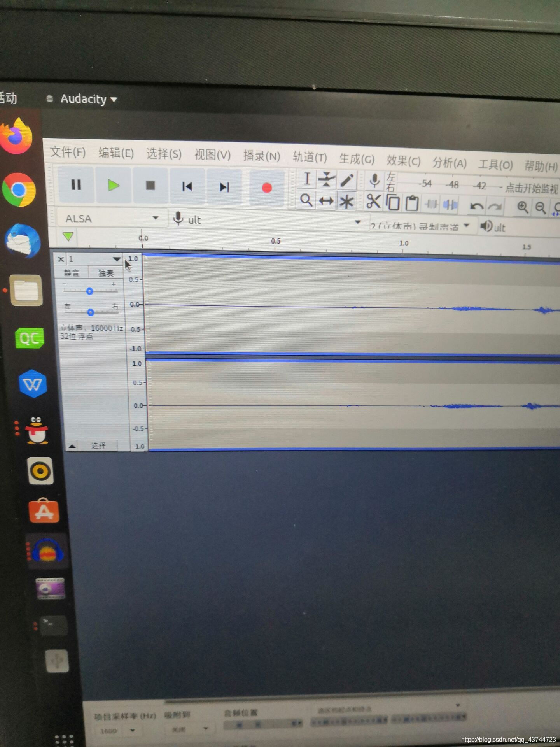Launch Google Chrome from the dock
This screenshot has height=747, width=560.
click(x=19, y=190)
